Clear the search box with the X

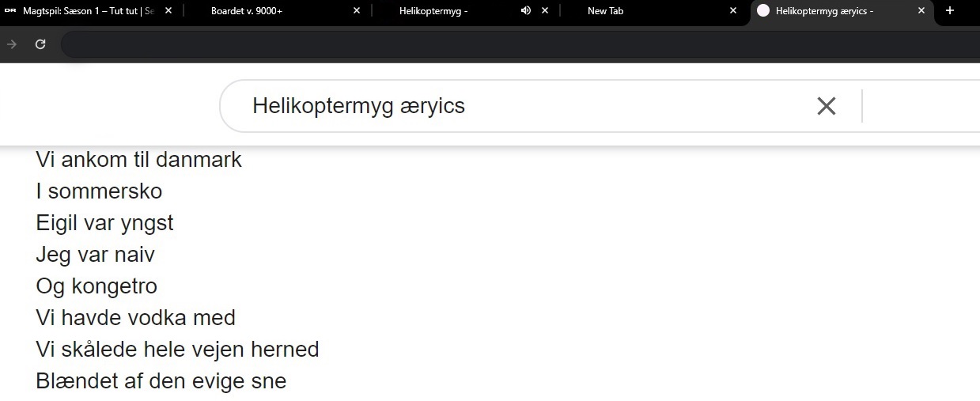pyautogui.click(x=826, y=106)
